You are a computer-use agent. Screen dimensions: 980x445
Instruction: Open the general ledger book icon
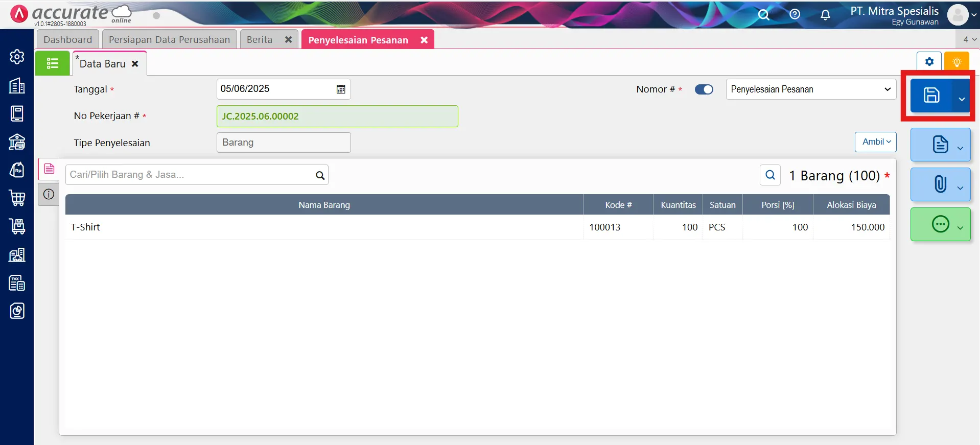point(17,113)
